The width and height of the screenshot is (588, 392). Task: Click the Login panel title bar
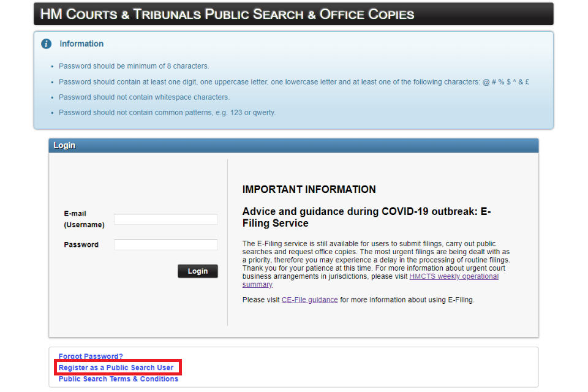click(293, 145)
